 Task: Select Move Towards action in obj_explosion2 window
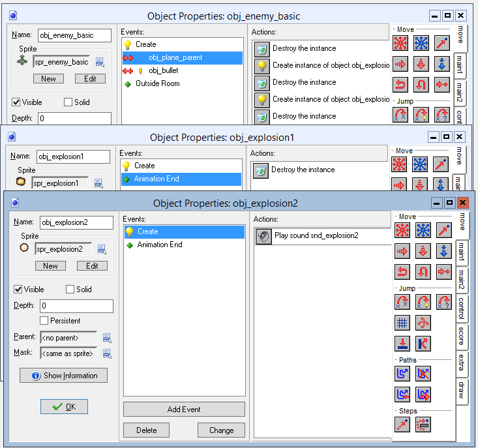[443, 230]
